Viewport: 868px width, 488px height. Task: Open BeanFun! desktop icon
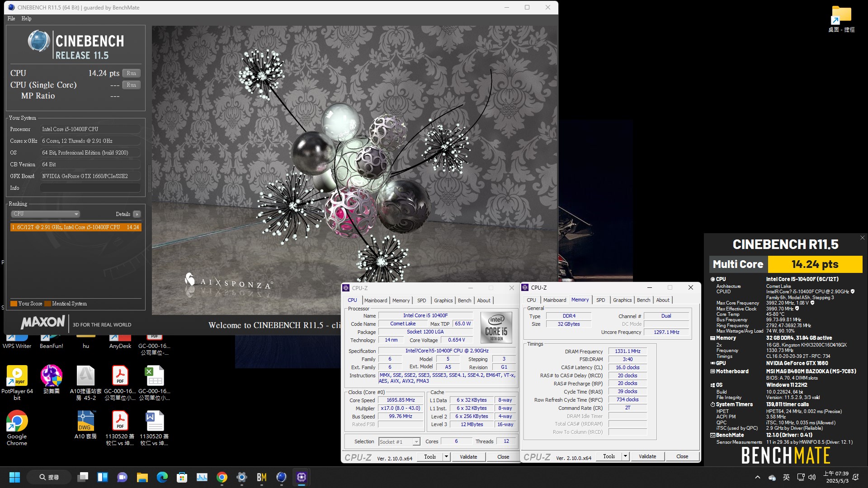[x=52, y=342]
